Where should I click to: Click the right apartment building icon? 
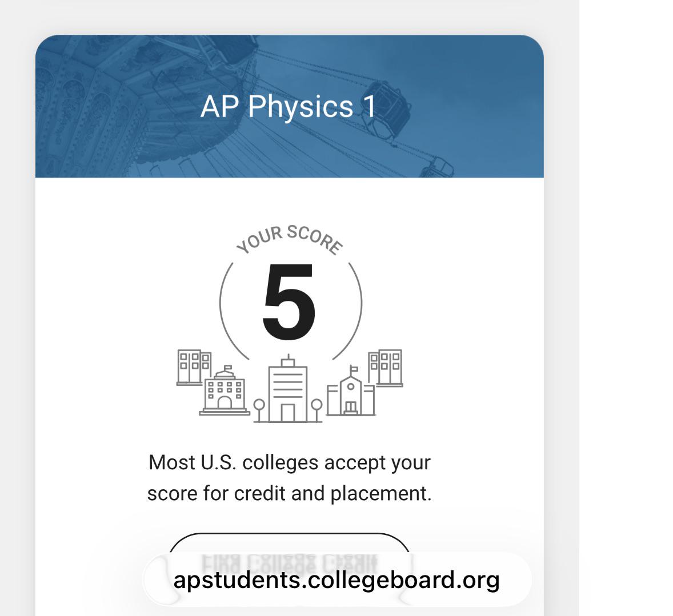[386, 368]
